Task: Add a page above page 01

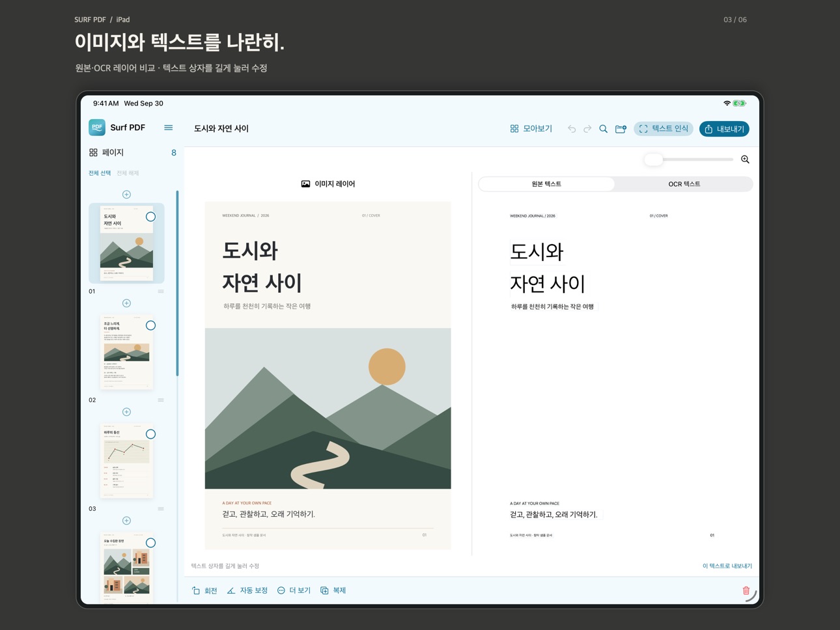Action: [x=127, y=195]
